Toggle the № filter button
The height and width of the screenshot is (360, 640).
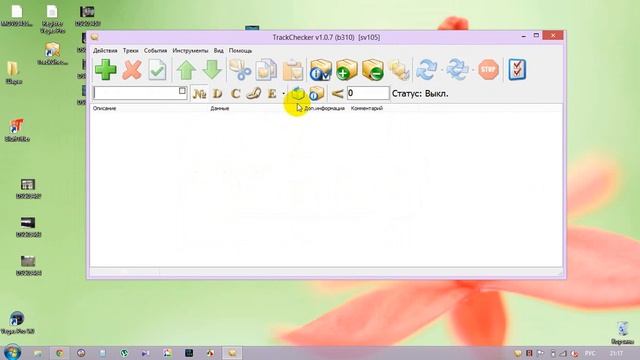coord(199,94)
